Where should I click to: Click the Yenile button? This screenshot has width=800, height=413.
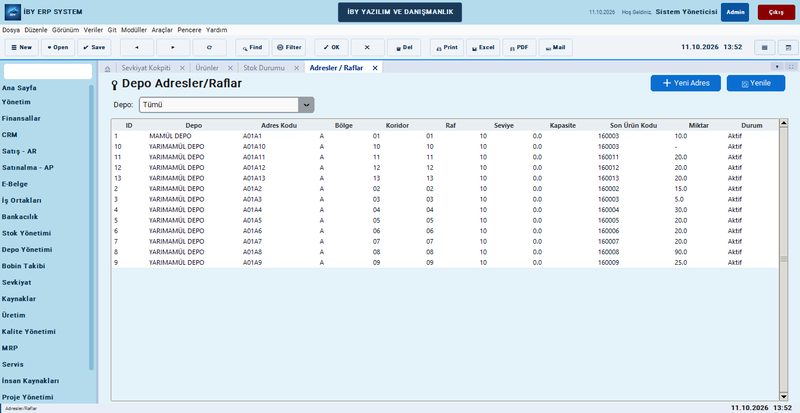756,83
